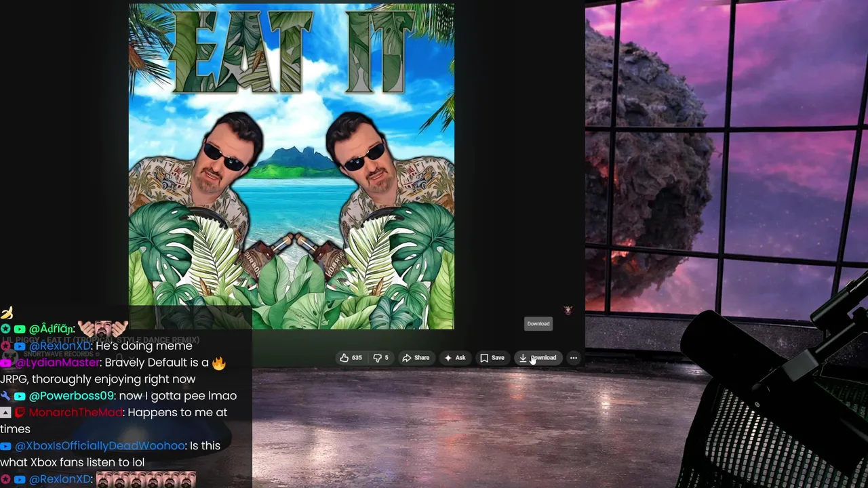Click the MonarchTheMad username in chat

coord(75,412)
